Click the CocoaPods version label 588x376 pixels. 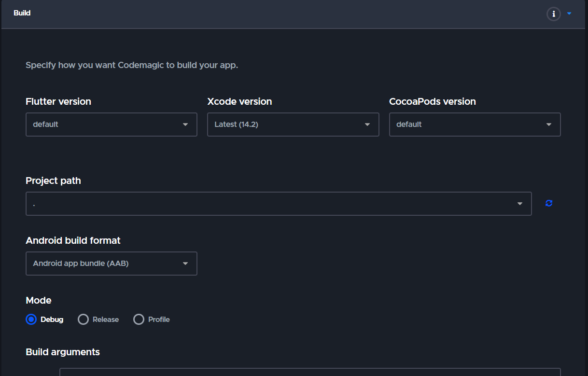click(x=433, y=101)
